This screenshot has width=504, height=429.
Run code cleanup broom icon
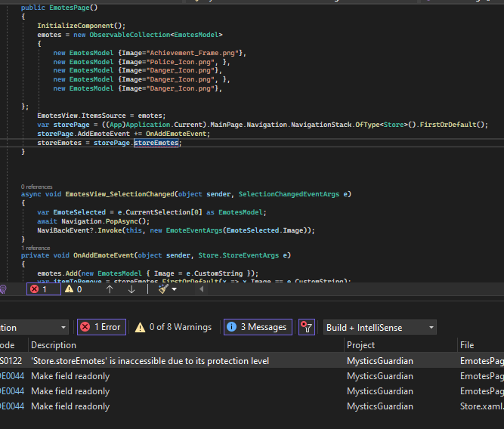(163, 289)
